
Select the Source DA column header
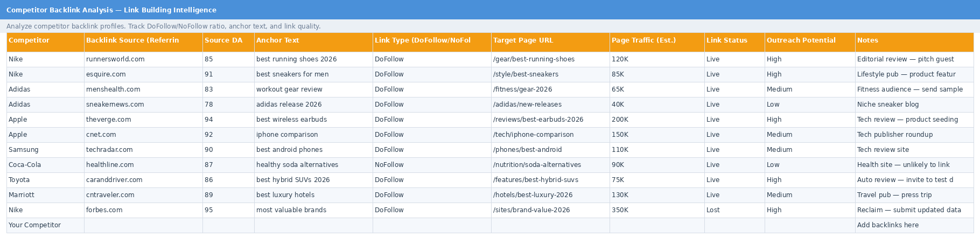(228, 43)
